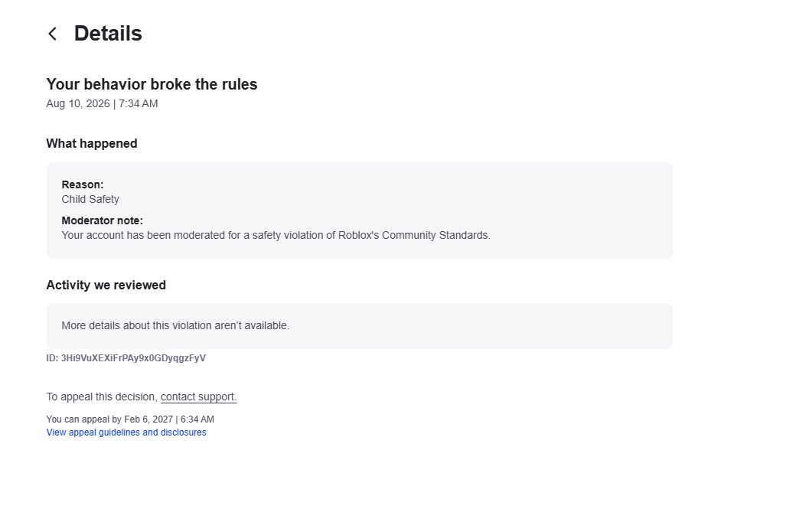The image size is (796, 532).
Task: Click the moderator note about Community Standards
Action: (276, 236)
